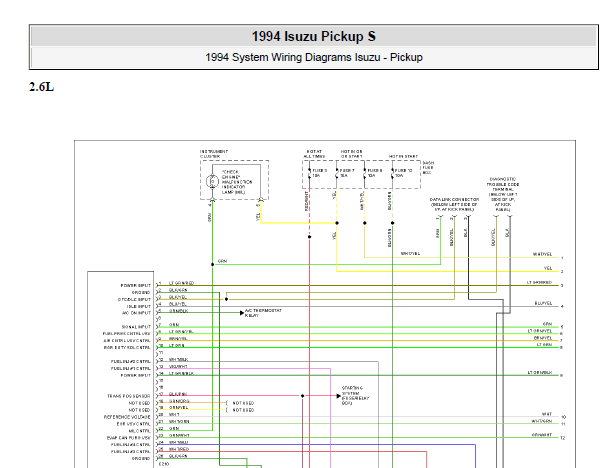This screenshot has height=468, width=604.
Task: Click WHT/BLU wire label at pin 24
Action: (x=179, y=442)
